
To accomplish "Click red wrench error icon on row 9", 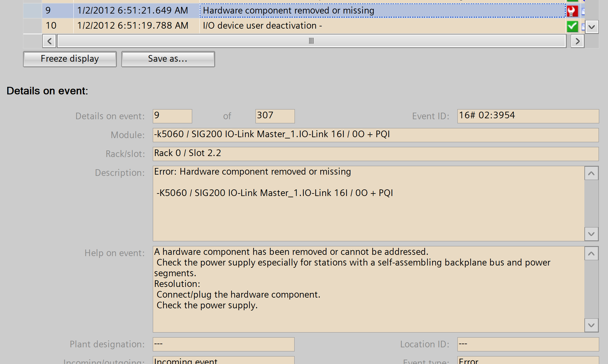I will tap(572, 11).
